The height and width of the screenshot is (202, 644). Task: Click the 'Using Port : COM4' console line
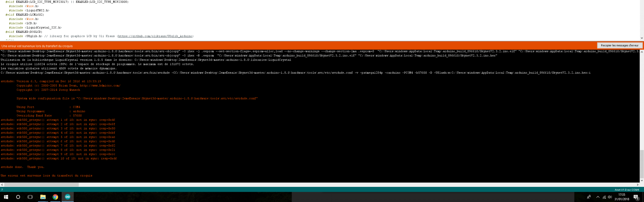click(x=48, y=107)
